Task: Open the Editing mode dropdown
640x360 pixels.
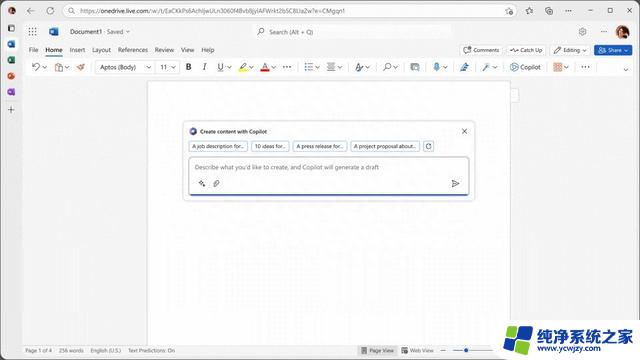Action: [x=570, y=50]
